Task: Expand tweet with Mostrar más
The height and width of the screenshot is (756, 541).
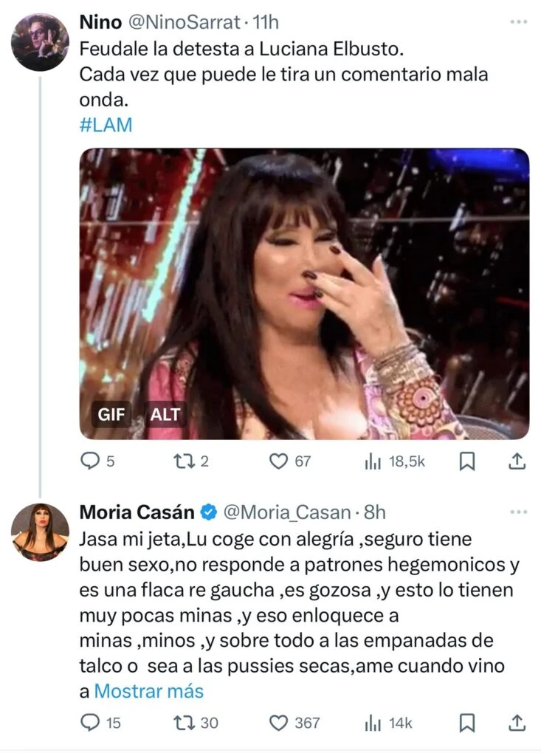Action: point(149,692)
